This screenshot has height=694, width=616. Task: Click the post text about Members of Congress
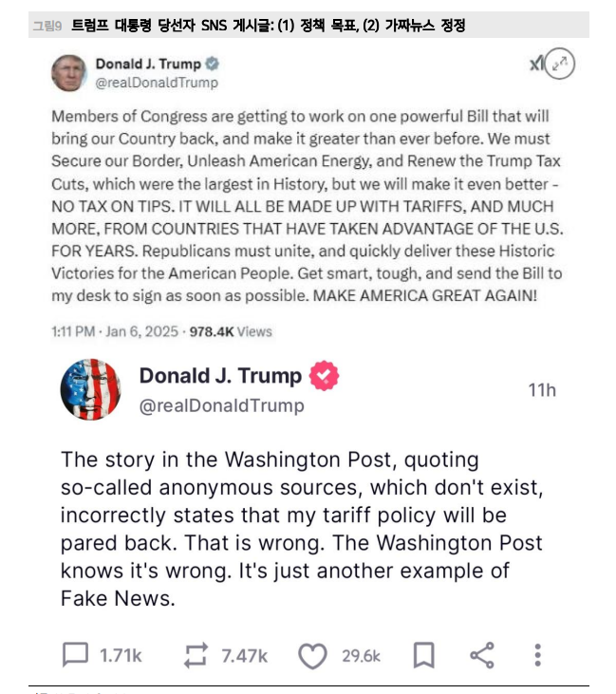(x=306, y=205)
